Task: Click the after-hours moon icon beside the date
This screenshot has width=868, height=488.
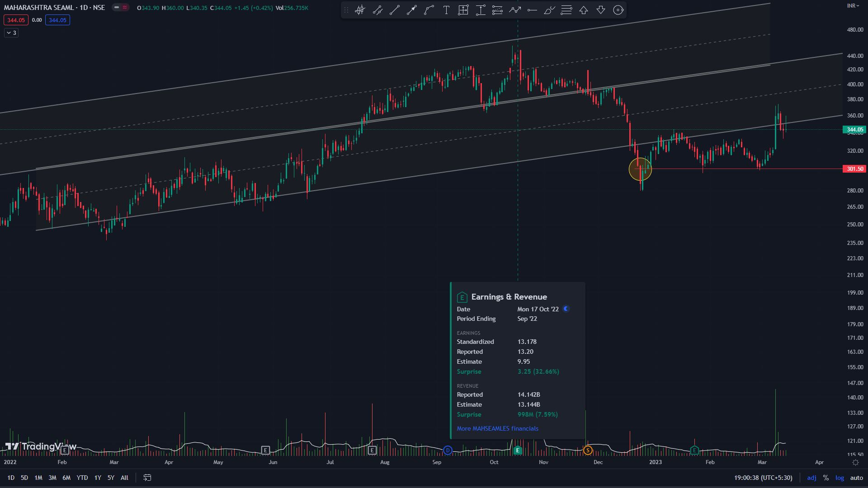Action: (x=566, y=309)
